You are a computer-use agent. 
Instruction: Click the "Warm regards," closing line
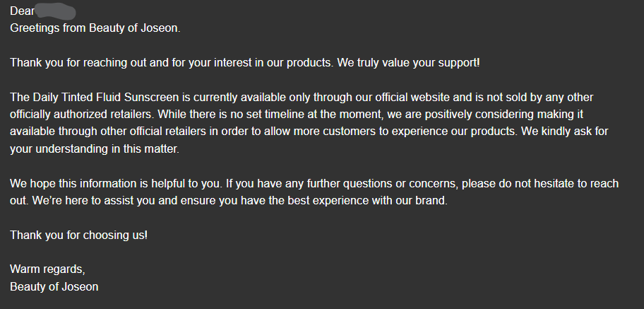pos(47,269)
